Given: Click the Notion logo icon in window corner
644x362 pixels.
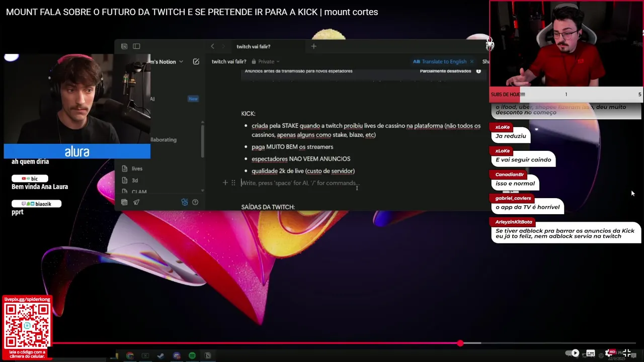Looking at the screenshot, I should click(124, 46).
